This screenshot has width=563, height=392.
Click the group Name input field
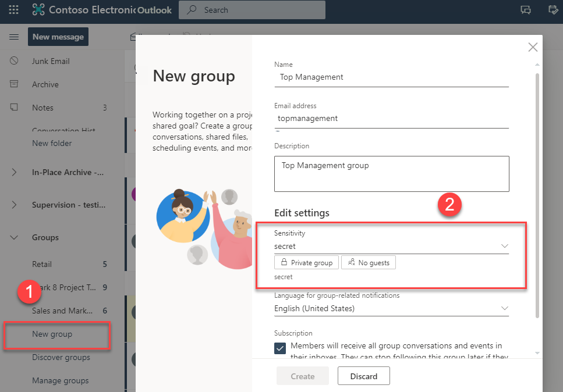tap(391, 77)
